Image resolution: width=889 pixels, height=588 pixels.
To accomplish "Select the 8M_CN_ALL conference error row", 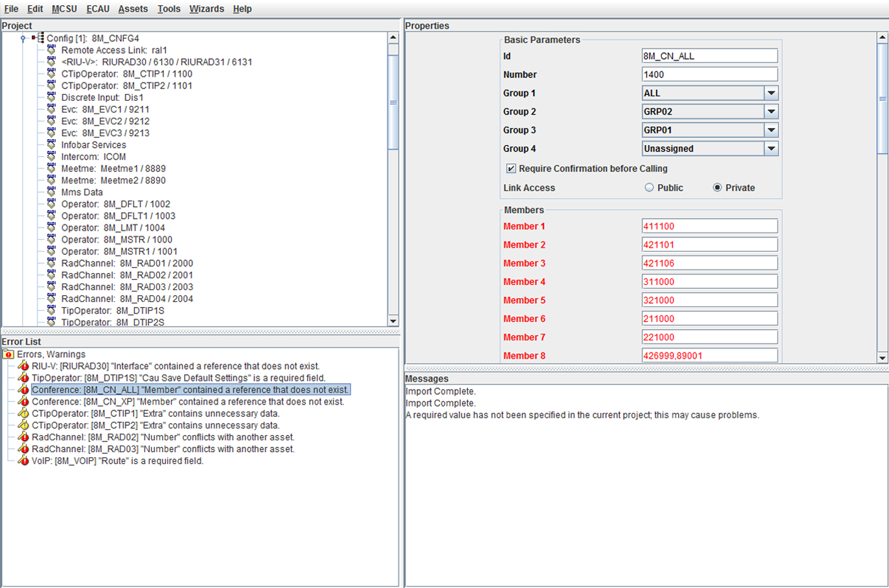I will [x=191, y=390].
